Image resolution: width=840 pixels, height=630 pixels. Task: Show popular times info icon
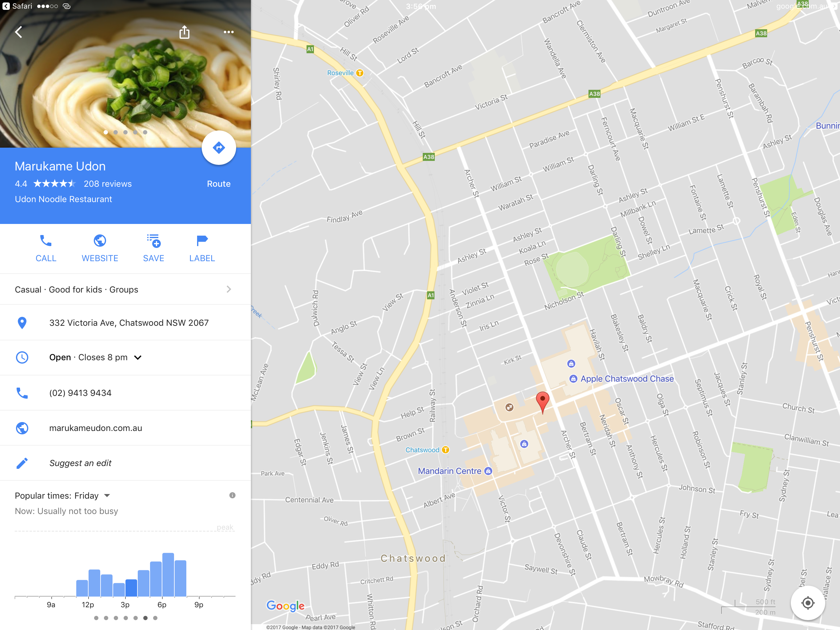pyautogui.click(x=232, y=495)
